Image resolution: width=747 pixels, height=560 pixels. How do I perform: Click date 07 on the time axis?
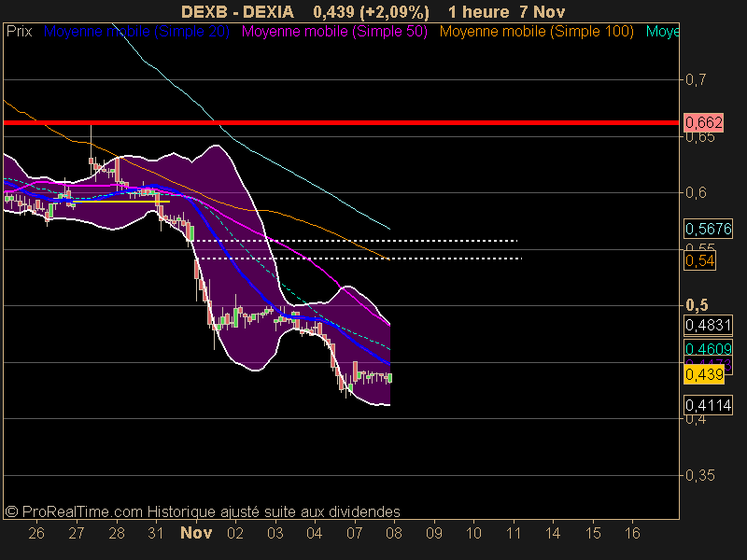[x=355, y=533]
